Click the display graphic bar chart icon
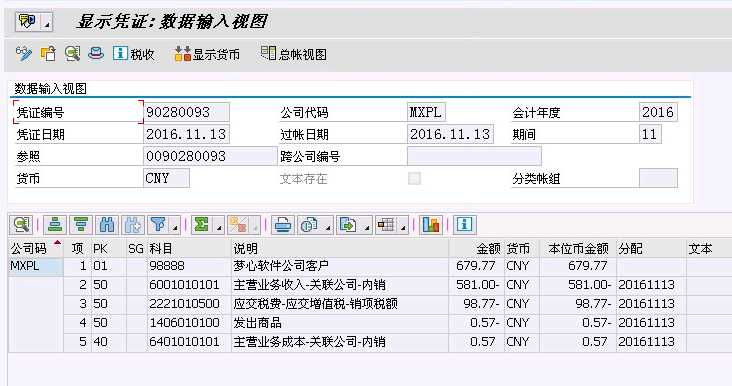The image size is (732, 386). [430, 225]
